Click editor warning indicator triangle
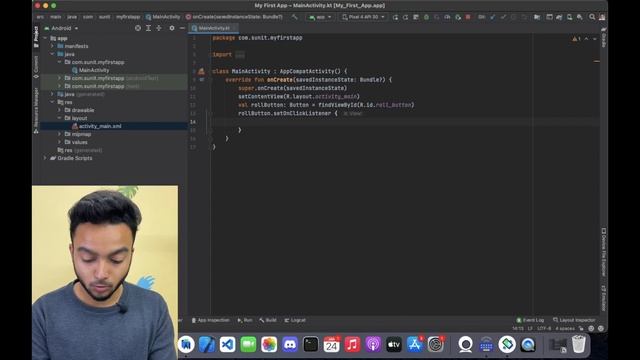Screen dimensions: 640x360 point(576,39)
